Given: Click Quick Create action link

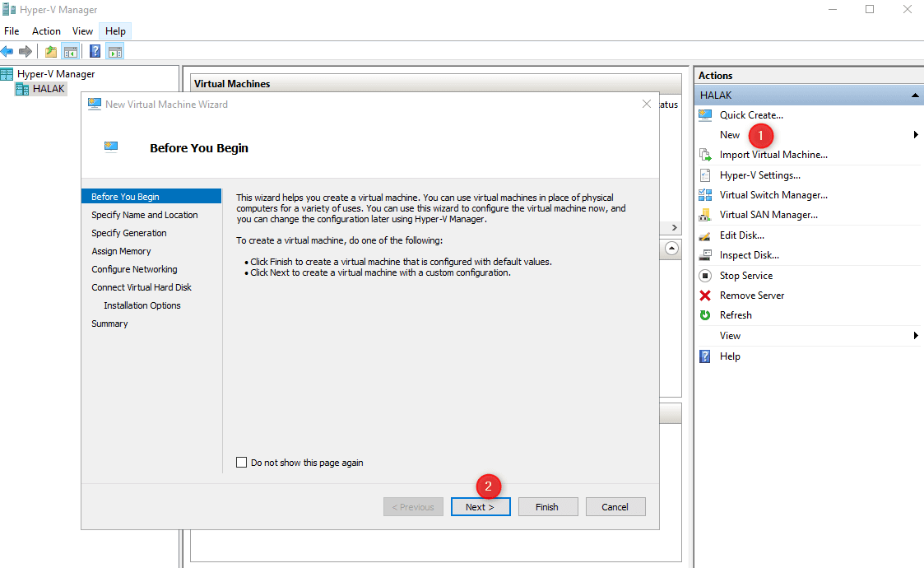Looking at the screenshot, I should [x=751, y=115].
